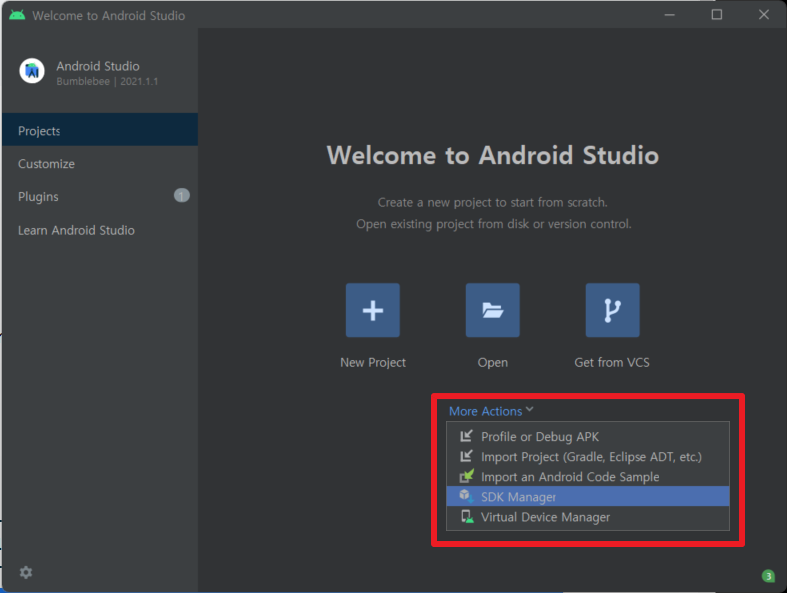Screen dimensions: 787x593
Task: Minimize the Welcome to Android Studio window
Action: [670, 15]
